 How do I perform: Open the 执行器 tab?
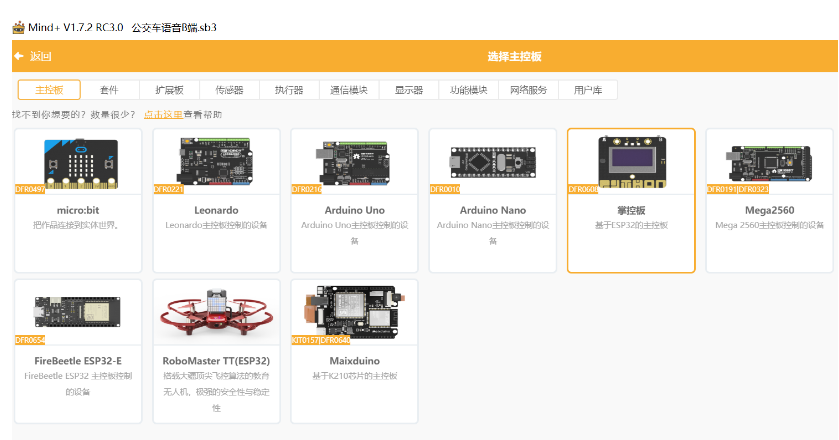pyautogui.click(x=289, y=90)
